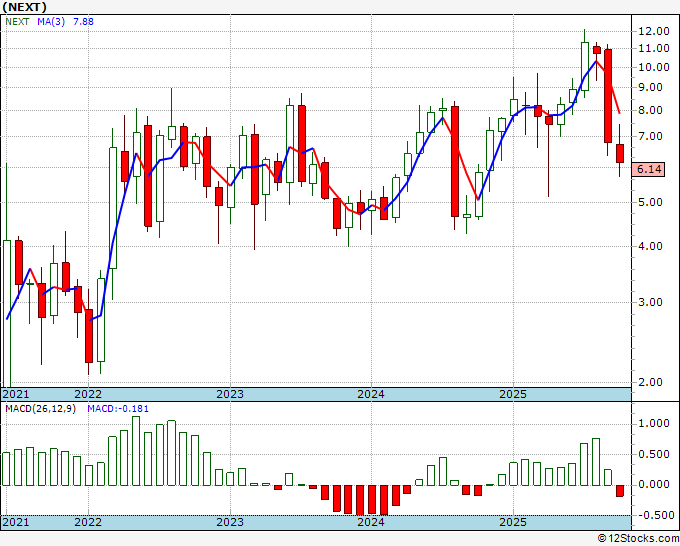The image size is (680, 546).
Task: Open the 12Stocks.com copyright link
Action: (638, 539)
